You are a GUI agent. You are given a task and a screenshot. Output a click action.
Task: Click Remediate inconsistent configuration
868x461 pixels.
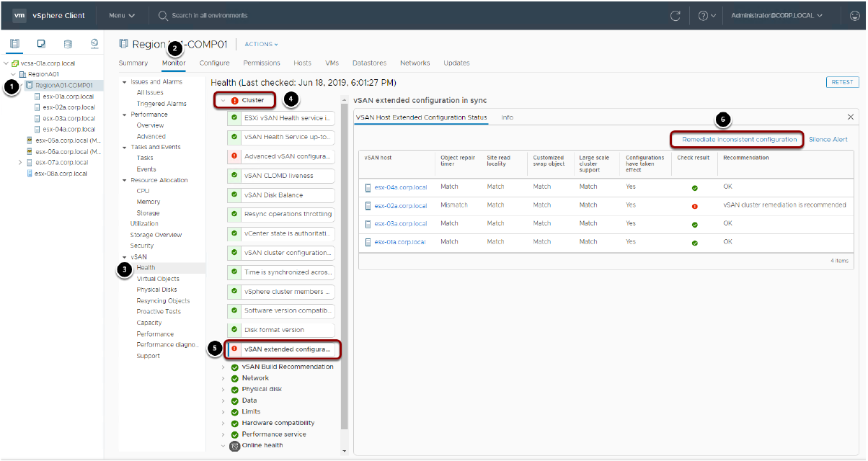738,139
